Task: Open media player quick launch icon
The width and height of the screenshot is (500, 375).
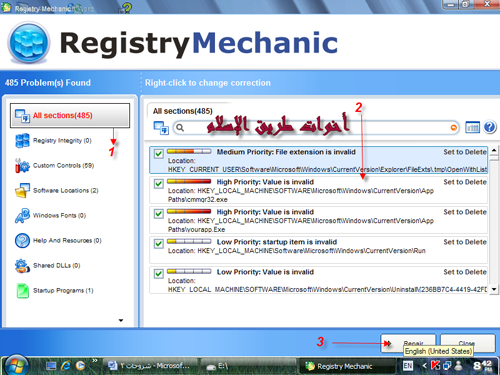Action: pos(80,366)
